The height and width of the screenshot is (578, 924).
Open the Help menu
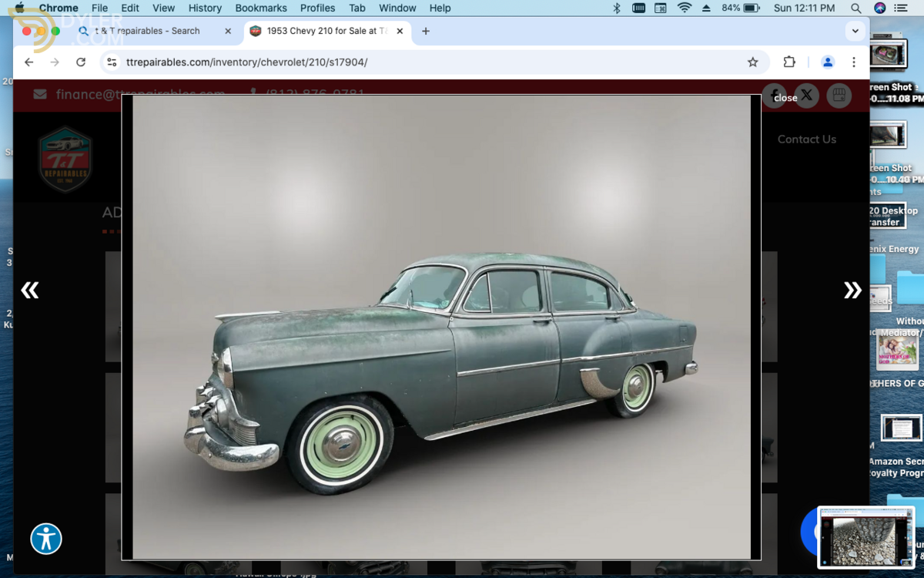tap(440, 8)
